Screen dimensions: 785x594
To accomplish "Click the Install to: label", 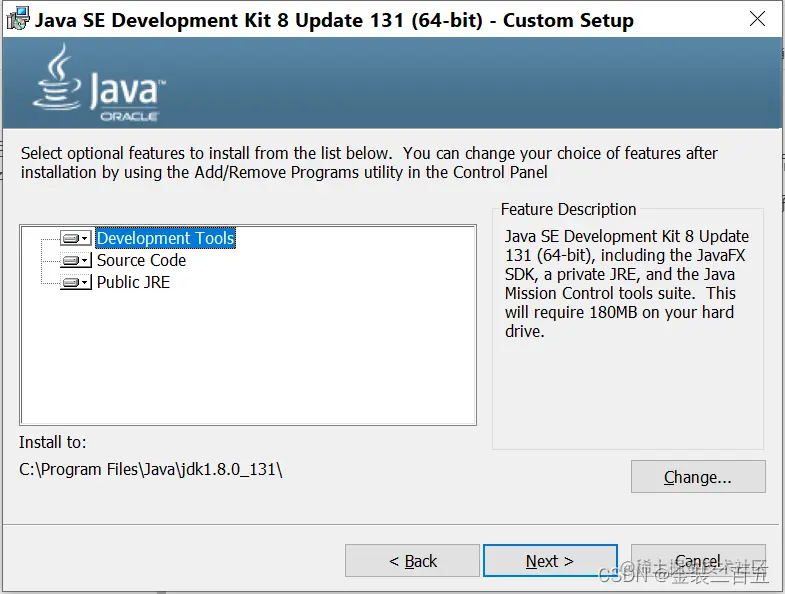I will point(53,442).
